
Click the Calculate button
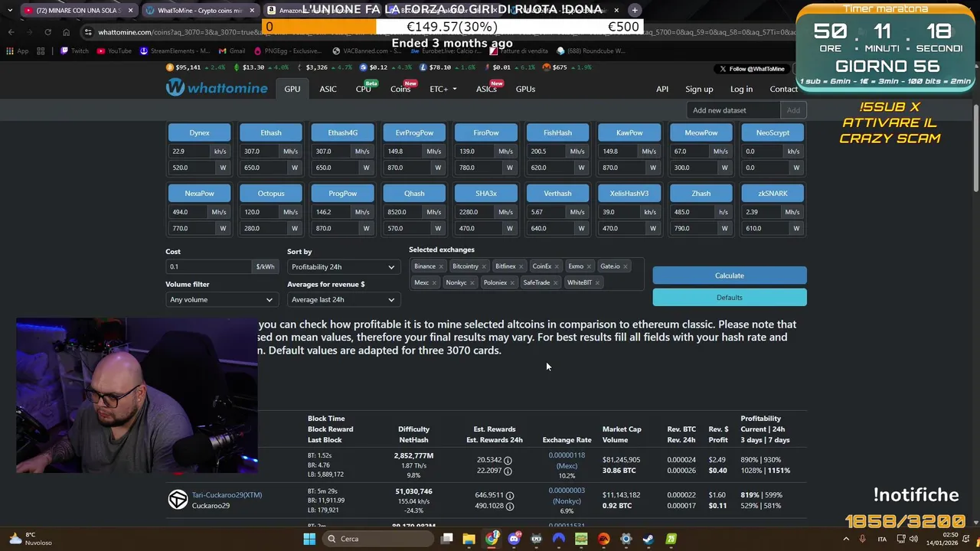click(729, 275)
